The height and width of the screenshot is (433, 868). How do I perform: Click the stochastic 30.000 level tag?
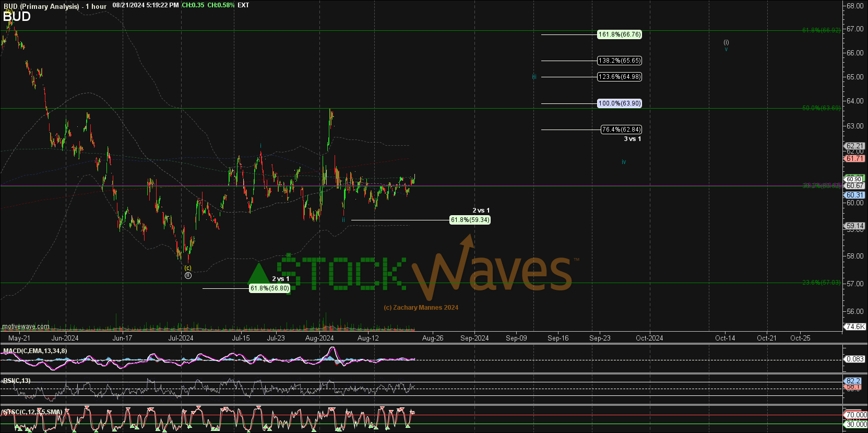click(856, 425)
